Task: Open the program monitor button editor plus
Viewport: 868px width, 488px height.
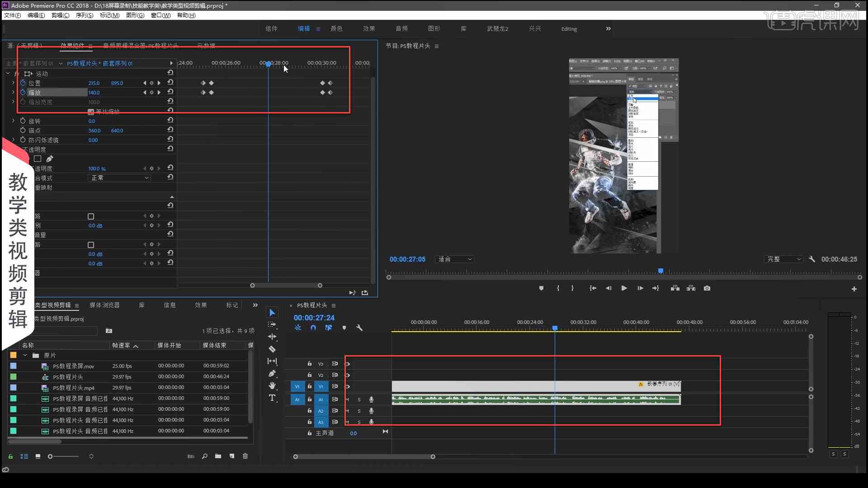Action: [x=854, y=289]
